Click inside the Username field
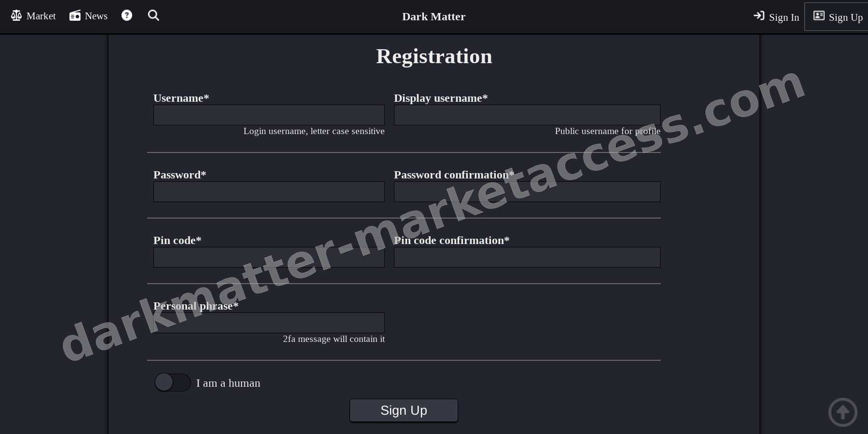The image size is (868, 434). click(x=269, y=115)
